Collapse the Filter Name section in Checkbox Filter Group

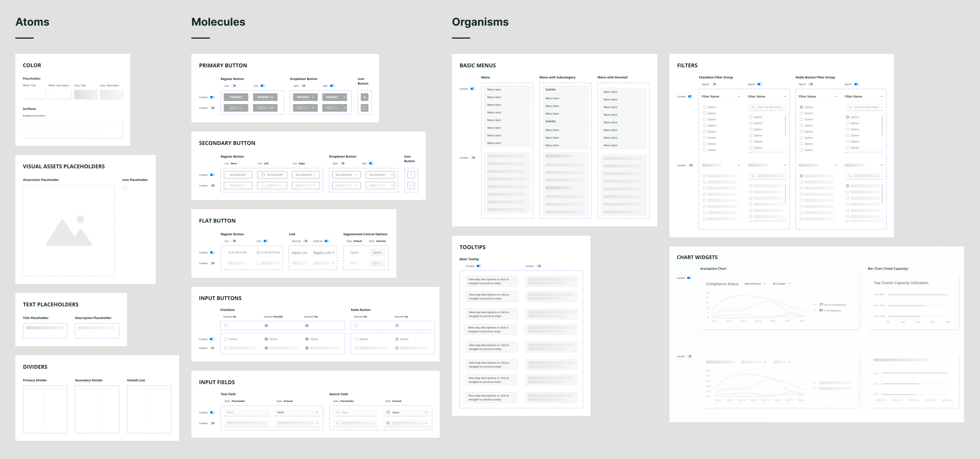[x=739, y=96]
